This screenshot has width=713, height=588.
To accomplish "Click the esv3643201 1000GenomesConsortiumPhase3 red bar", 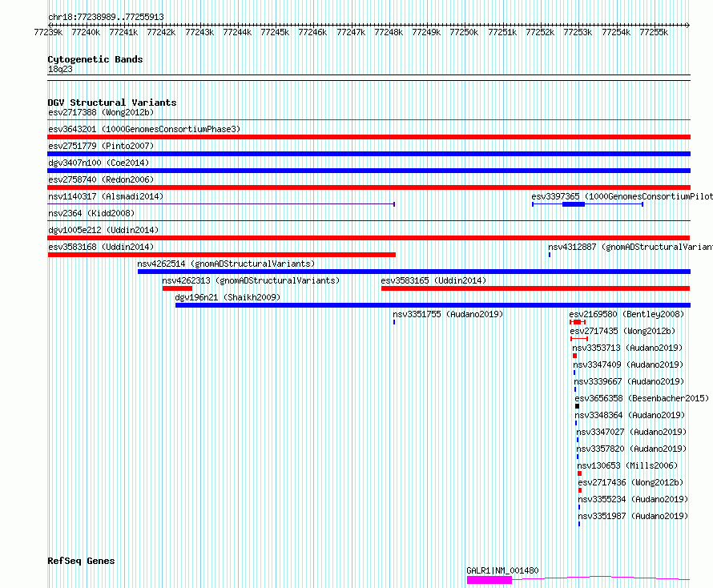I will (x=369, y=137).
